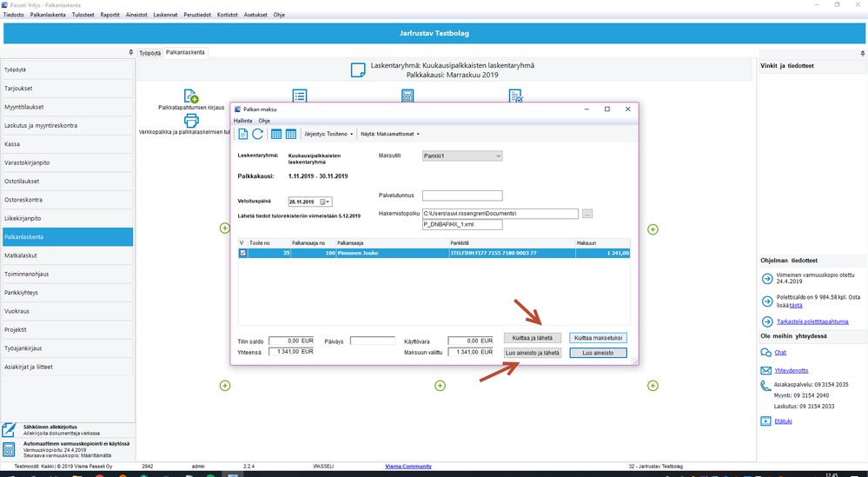This screenshot has height=477, width=868.
Task: Open the Tulosteet menu
Action: (83, 15)
